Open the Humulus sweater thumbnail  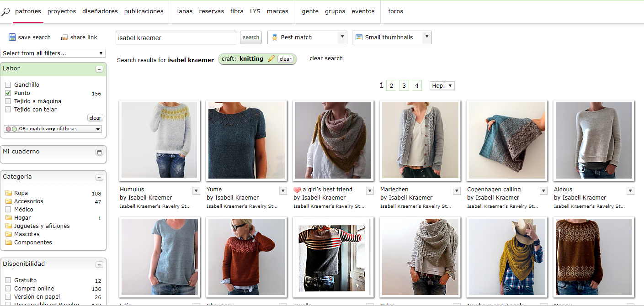point(159,140)
